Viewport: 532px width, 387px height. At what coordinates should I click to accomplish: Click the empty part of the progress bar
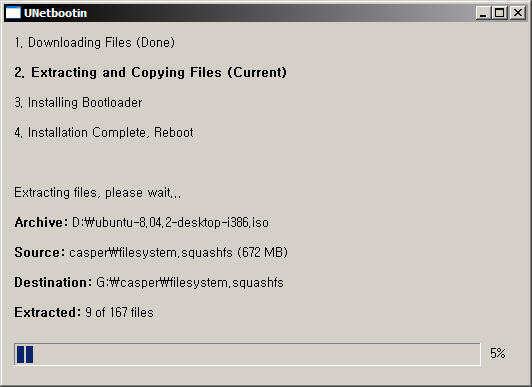256,354
